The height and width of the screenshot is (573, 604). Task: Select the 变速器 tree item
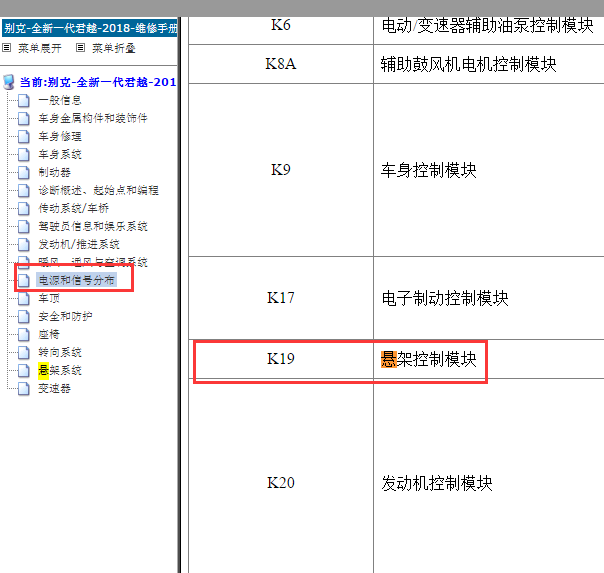pos(55,389)
